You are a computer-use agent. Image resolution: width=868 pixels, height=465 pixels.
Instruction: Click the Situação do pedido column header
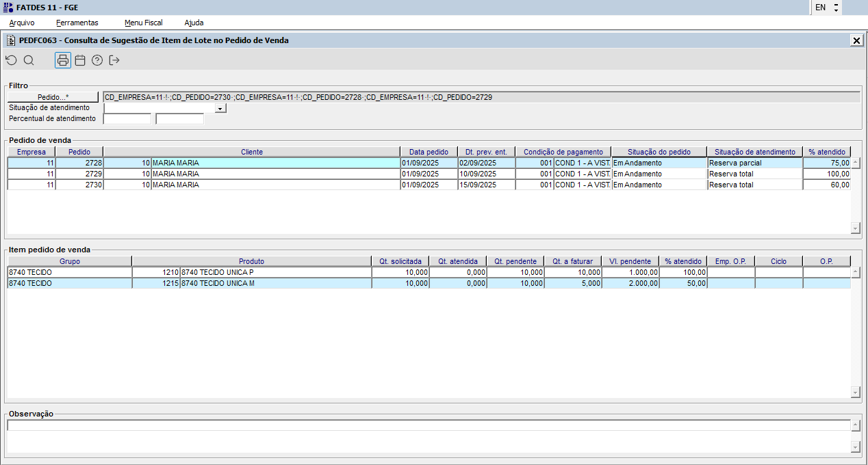click(x=659, y=152)
